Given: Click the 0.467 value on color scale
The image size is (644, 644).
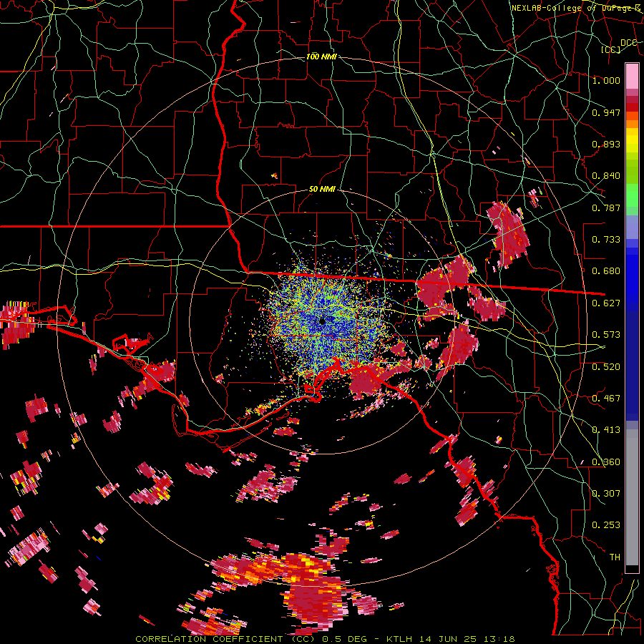Looking at the screenshot, I should [606, 399].
